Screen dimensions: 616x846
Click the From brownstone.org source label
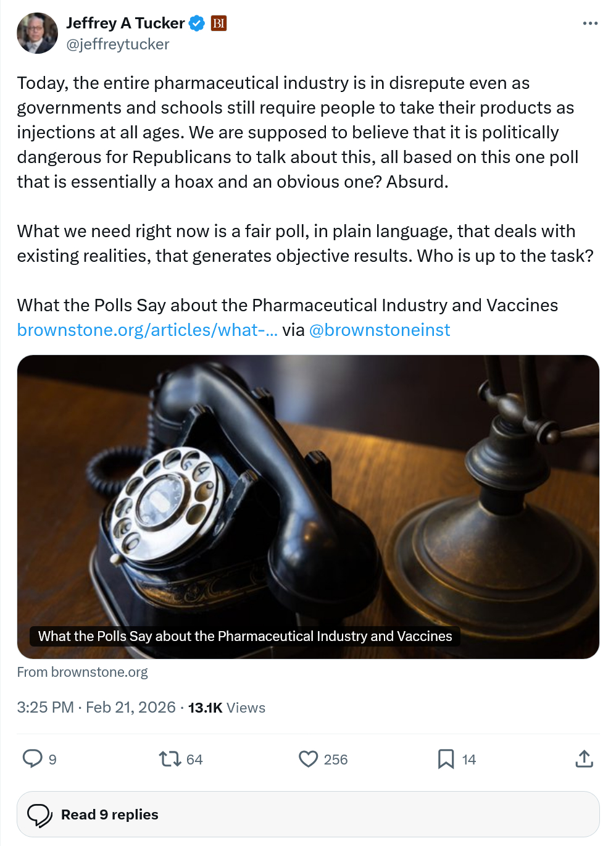pos(83,672)
